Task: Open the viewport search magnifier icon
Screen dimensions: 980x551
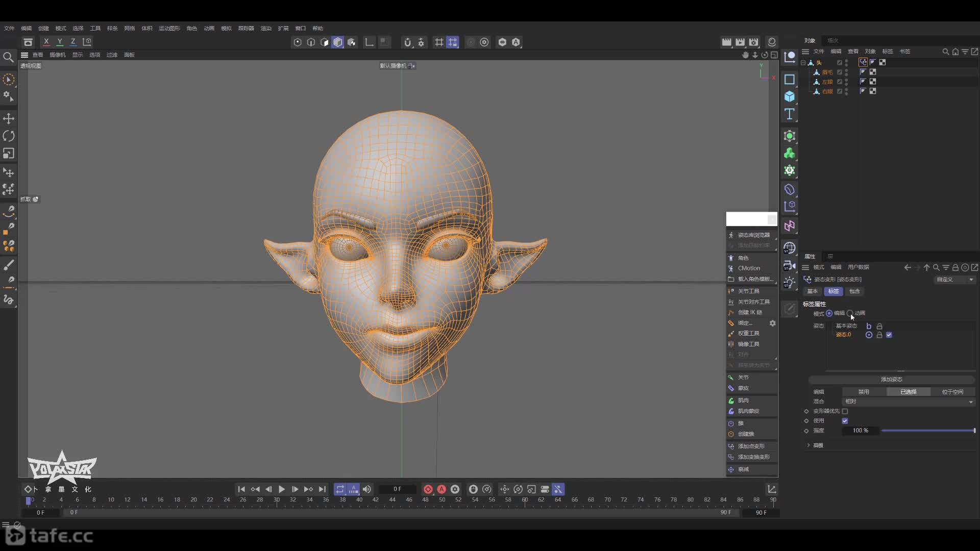Action: click(x=8, y=57)
